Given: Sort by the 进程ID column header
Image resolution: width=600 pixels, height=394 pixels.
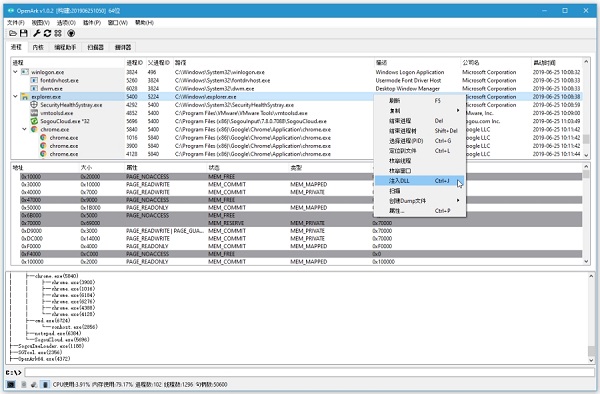Looking at the screenshot, I should pyautogui.click(x=135, y=62).
